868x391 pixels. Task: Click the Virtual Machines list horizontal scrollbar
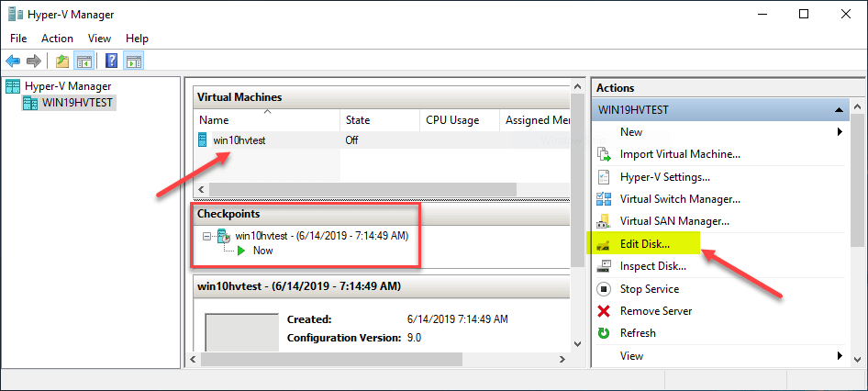coord(362,189)
